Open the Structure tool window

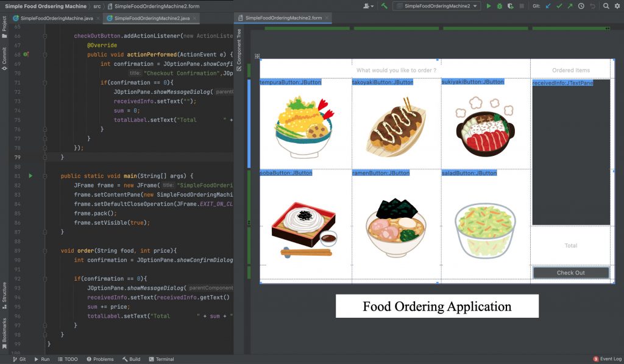(4, 295)
